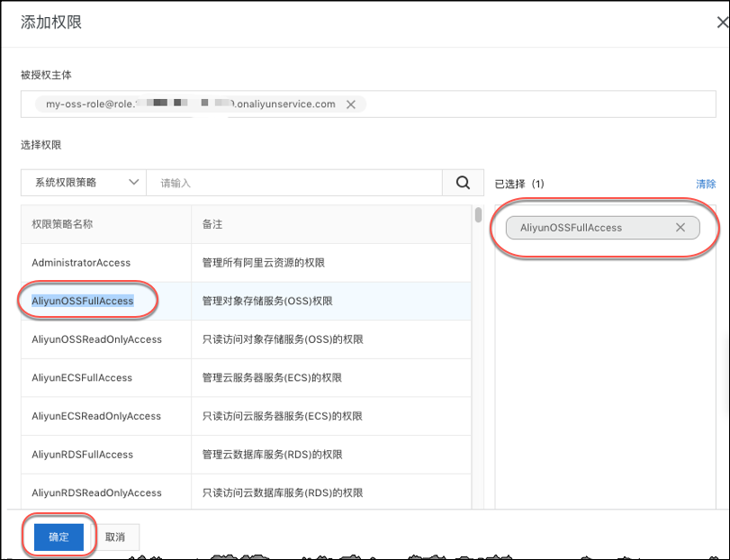The image size is (730, 560).
Task: Click the policy search input field
Action: pos(293,183)
